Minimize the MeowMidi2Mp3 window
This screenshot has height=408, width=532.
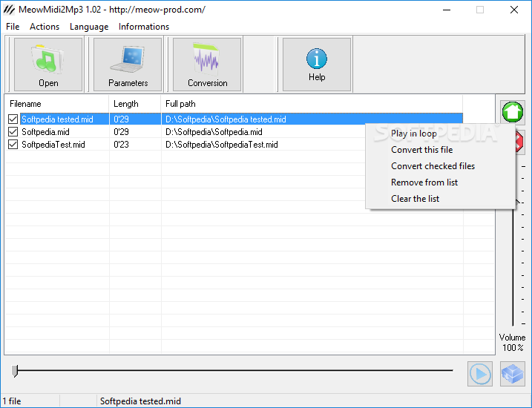click(x=447, y=10)
